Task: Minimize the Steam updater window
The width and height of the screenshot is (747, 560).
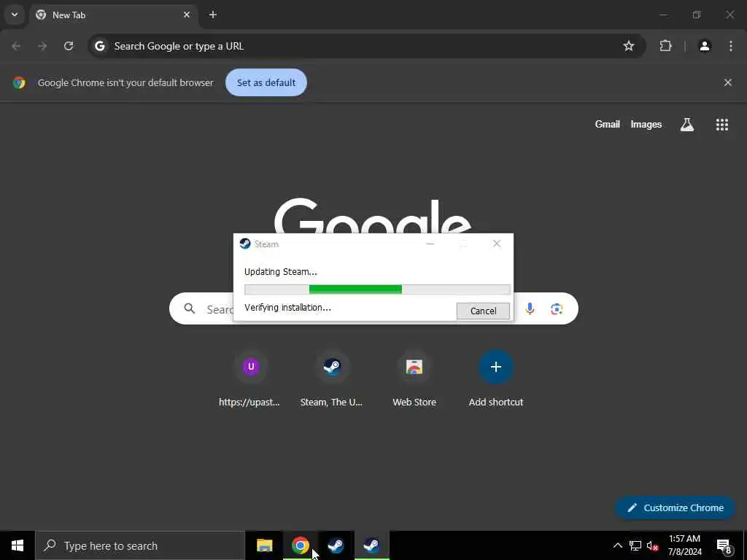Action: click(x=430, y=244)
